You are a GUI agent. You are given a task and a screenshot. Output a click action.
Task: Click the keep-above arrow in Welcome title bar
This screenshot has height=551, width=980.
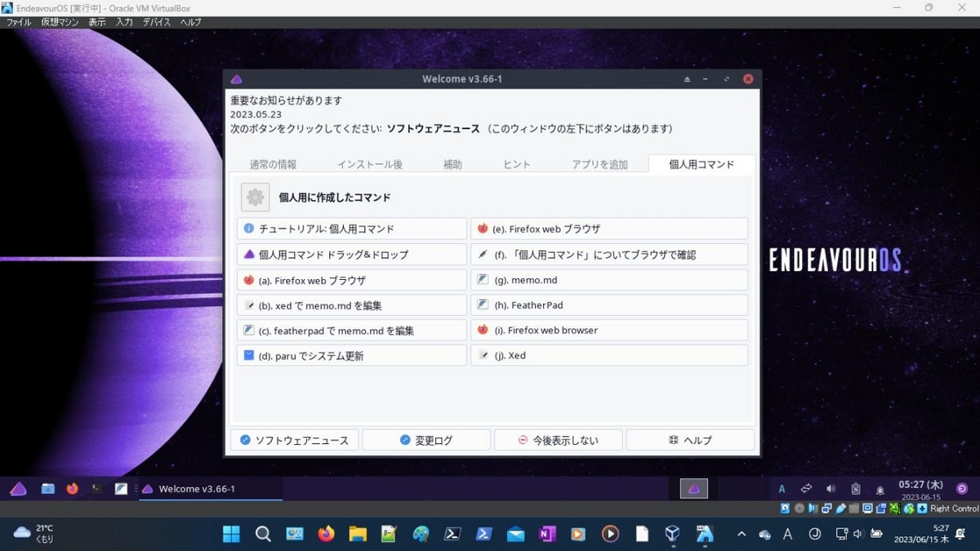pos(687,79)
